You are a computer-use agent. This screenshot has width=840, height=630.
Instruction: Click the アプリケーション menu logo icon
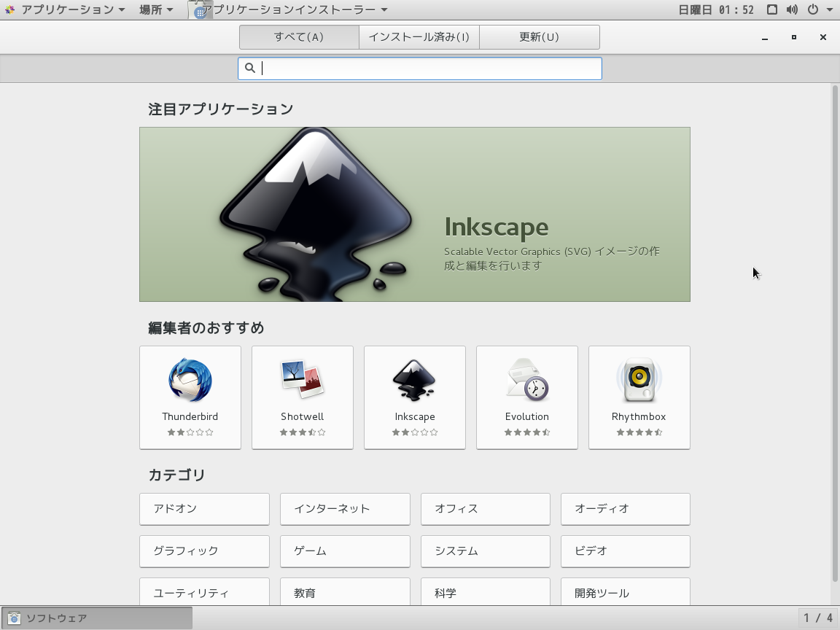(9, 9)
